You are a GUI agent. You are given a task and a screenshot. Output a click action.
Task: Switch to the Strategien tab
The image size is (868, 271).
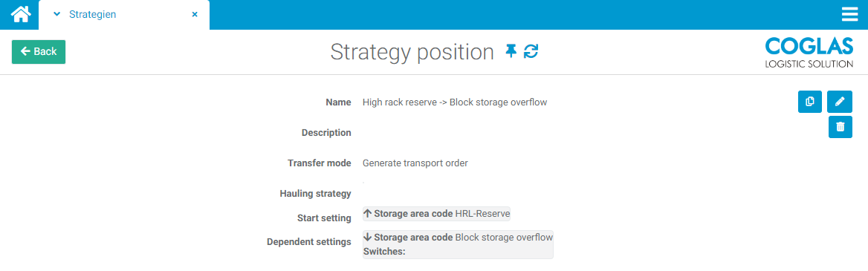(92, 14)
